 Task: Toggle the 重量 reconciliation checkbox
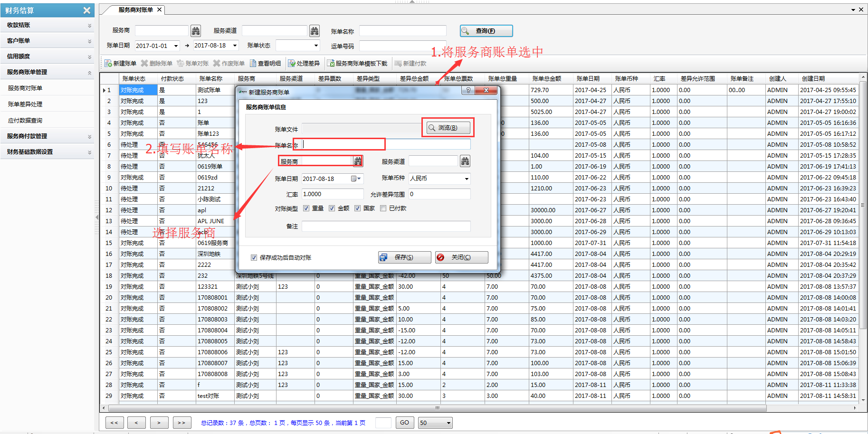coord(306,208)
